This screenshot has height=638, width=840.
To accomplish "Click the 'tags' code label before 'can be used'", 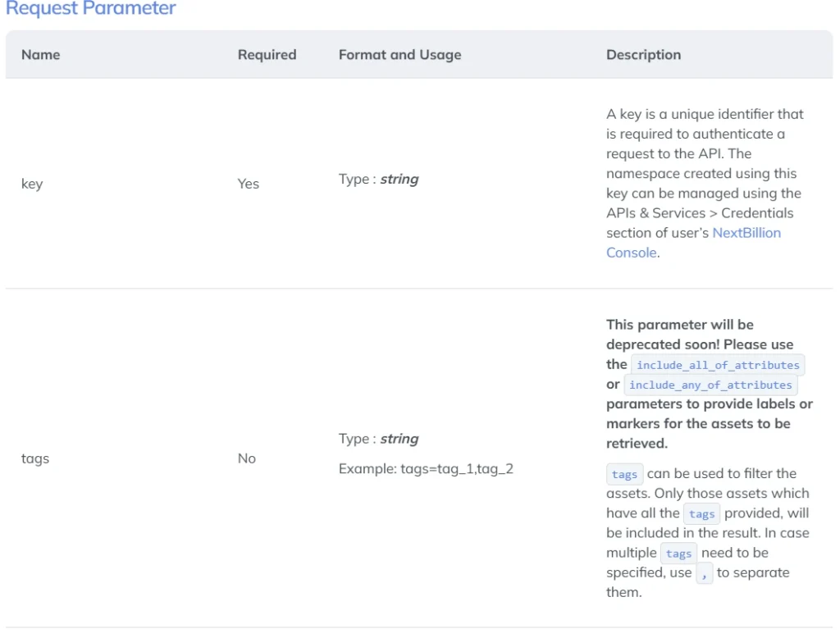I will click(x=624, y=474).
